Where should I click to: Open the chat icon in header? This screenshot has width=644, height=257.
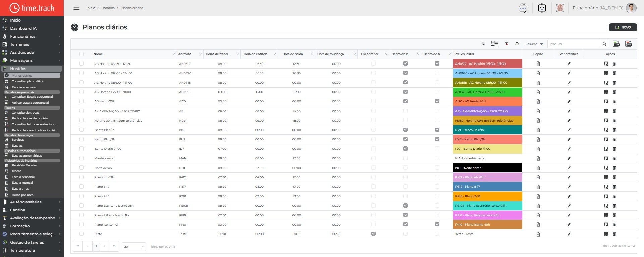[523, 8]
